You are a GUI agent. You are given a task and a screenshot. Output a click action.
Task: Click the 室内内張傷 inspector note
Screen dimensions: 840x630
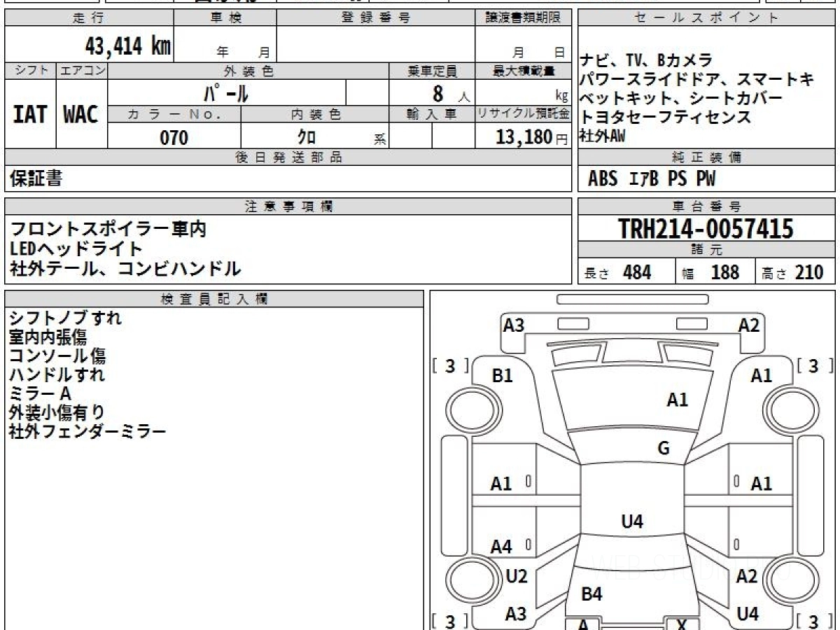coord(48,337)
